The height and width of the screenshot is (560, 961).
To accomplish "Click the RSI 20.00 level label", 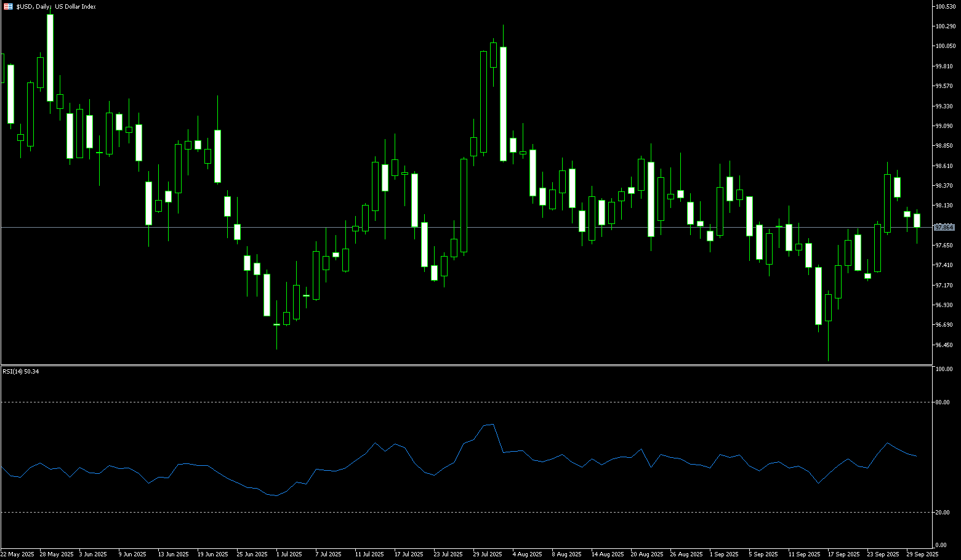I will coord(942,513).
